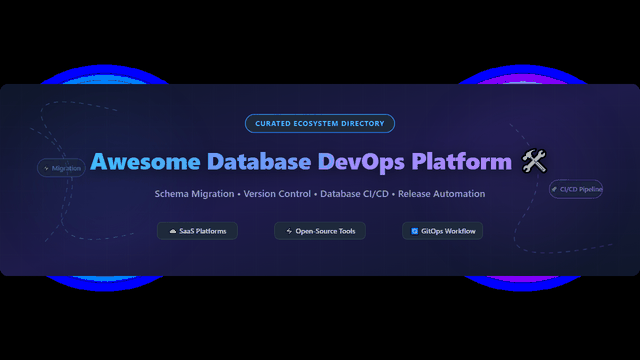
Task: Click the lightning icon in Open-Source Tools
Action: pos(289,231)
